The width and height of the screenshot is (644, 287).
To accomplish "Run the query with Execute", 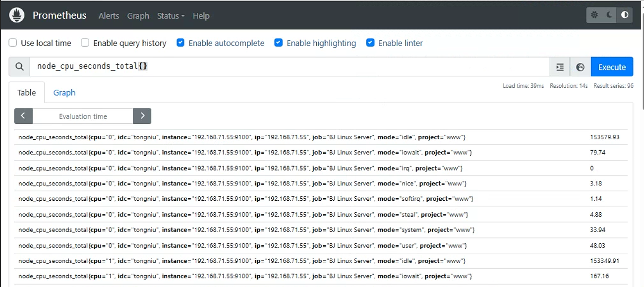I will 612,67.
